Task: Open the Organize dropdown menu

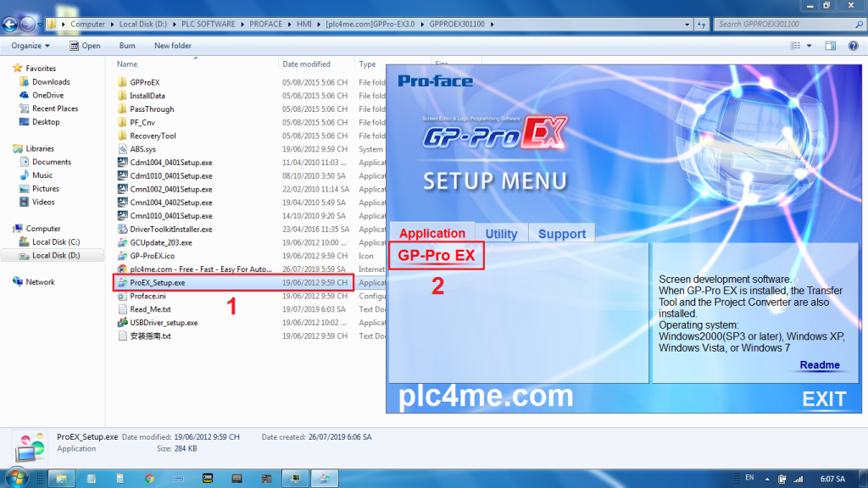Action: [31, 46]
